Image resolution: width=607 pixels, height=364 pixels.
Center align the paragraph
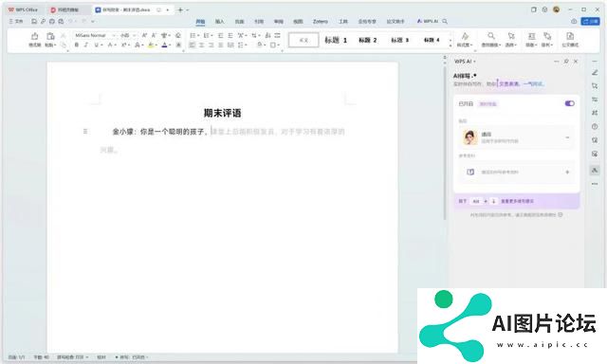click(x=202, y=45)
